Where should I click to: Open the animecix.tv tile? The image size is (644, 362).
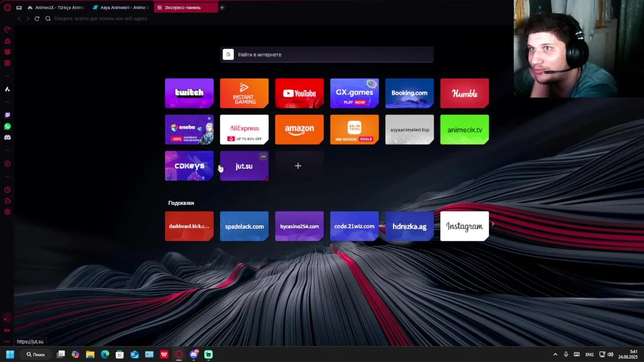point(464,130)
